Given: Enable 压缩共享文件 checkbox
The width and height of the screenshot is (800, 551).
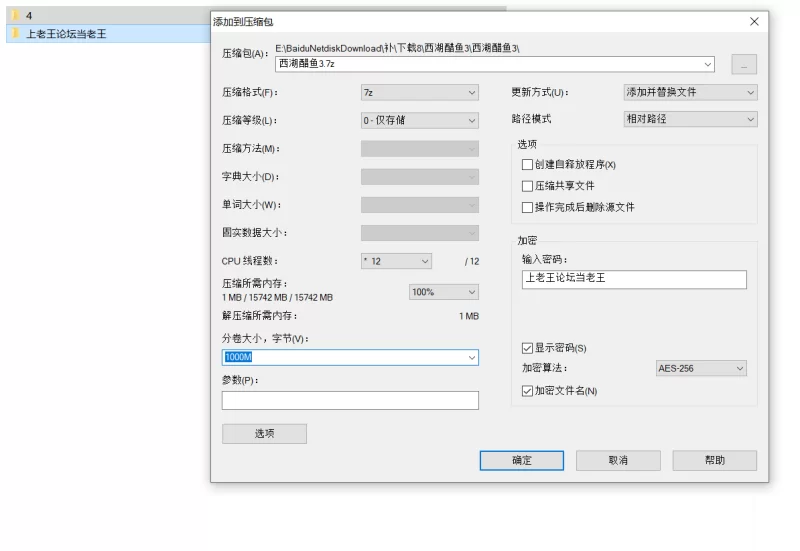Looking at the screenshot, I should (x=527, y=186).
